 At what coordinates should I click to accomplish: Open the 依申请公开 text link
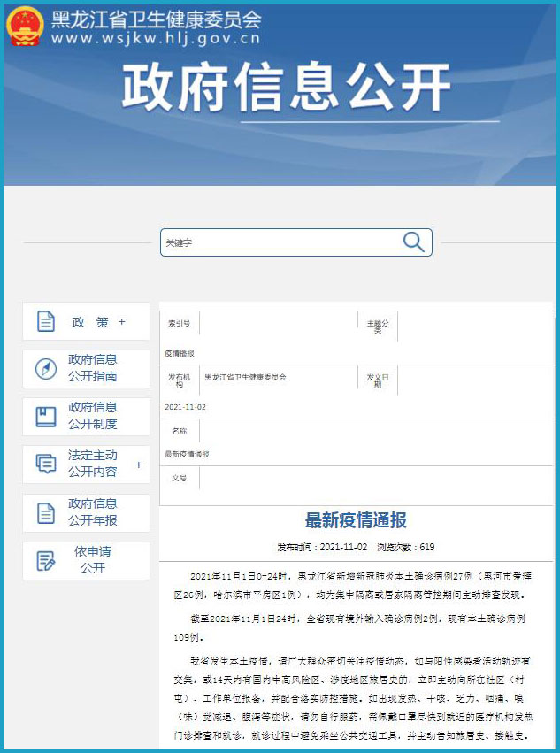point(93,559)
